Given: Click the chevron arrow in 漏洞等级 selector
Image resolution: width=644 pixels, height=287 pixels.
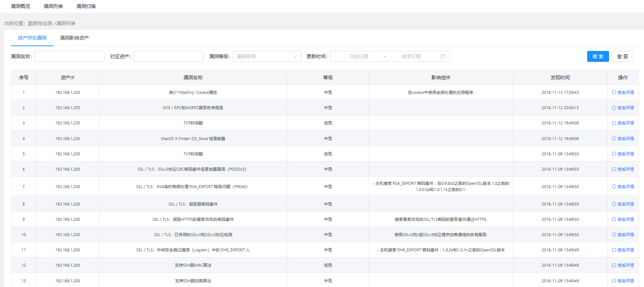Looking at the screenshot, I should 295,56.
